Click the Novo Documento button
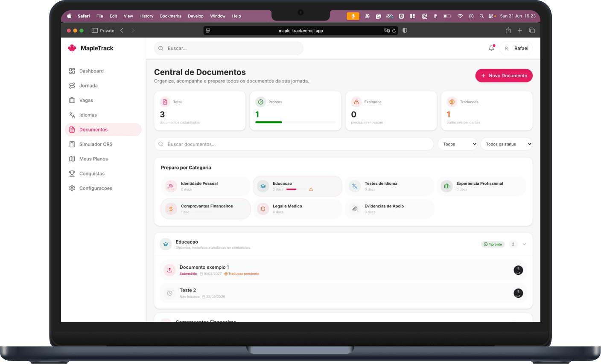601x364 pixels. pyautogui.click(x=504, y=76)
